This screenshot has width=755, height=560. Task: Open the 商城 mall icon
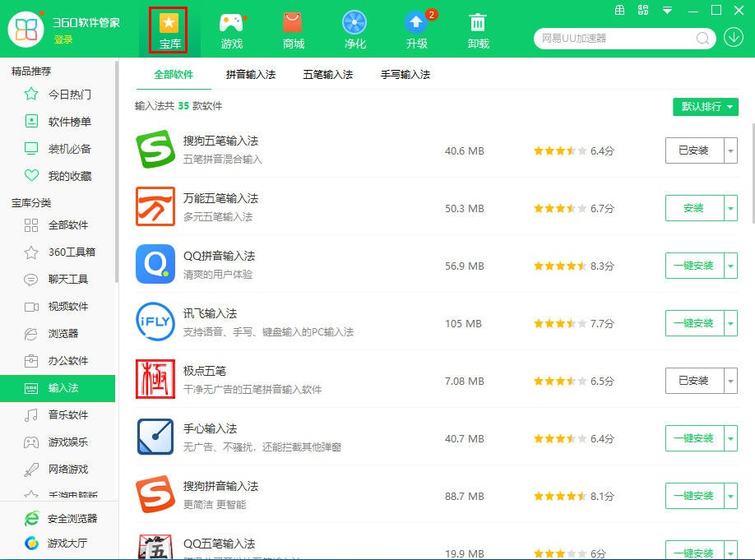pos(293,28)
